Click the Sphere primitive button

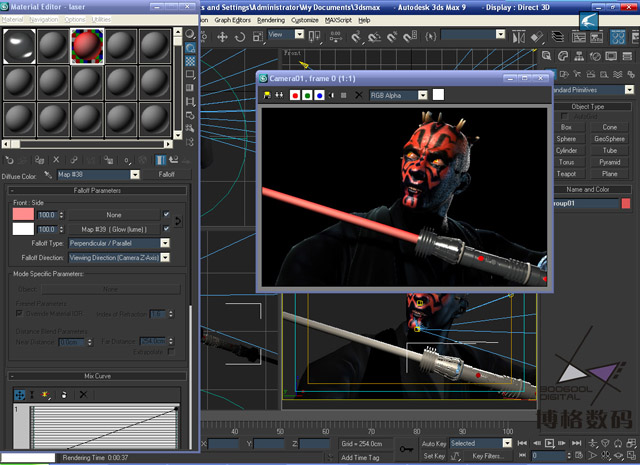566,139
